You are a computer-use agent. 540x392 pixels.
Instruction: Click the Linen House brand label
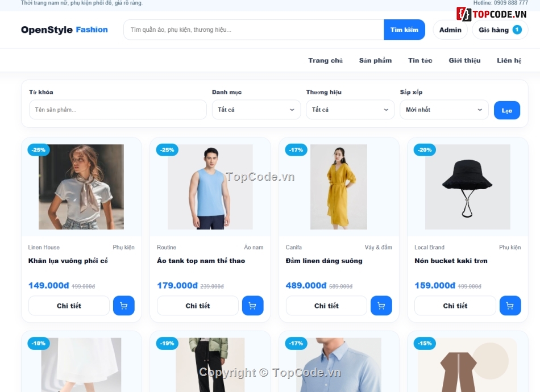click(x=44, y=247)
